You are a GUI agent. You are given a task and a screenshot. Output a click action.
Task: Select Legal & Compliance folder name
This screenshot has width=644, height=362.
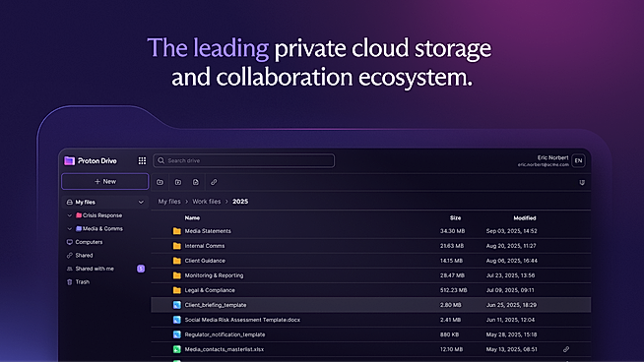210,290
